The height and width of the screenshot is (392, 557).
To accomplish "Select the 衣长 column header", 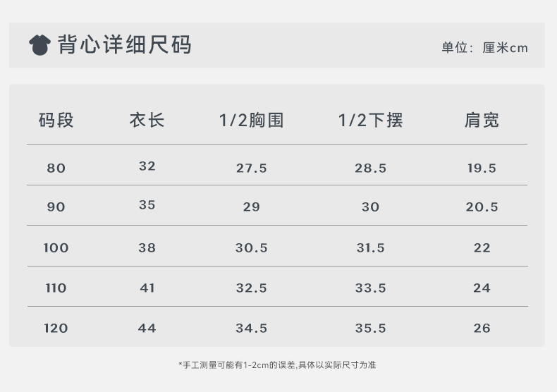I will click(147, 121).
